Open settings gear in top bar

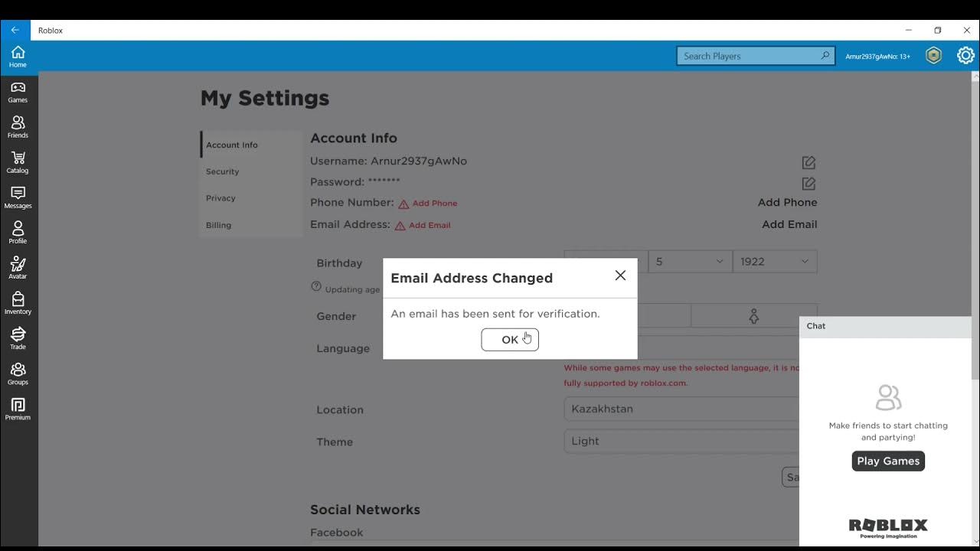965,55
